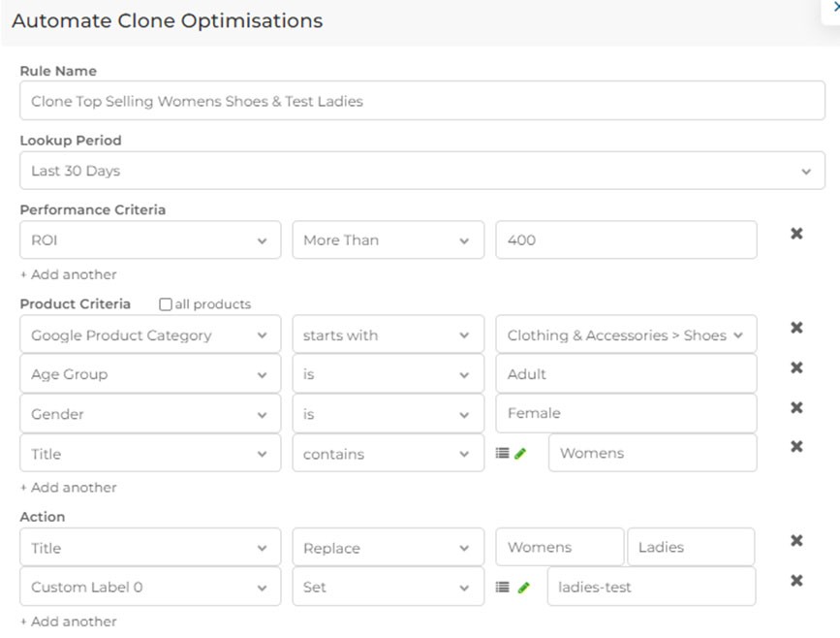Enable the all products checkbox
The height and width of the screenshot is (638, 840).
[x=166, y=304]
